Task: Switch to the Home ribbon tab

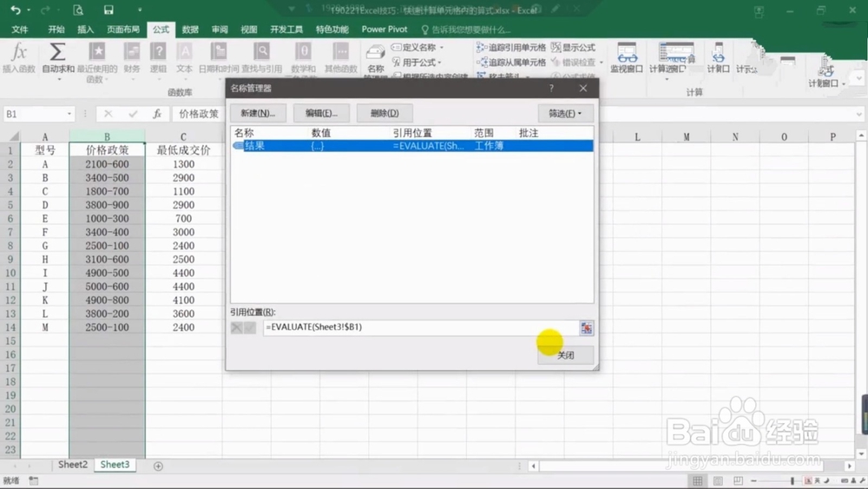Action: [56, 30]
